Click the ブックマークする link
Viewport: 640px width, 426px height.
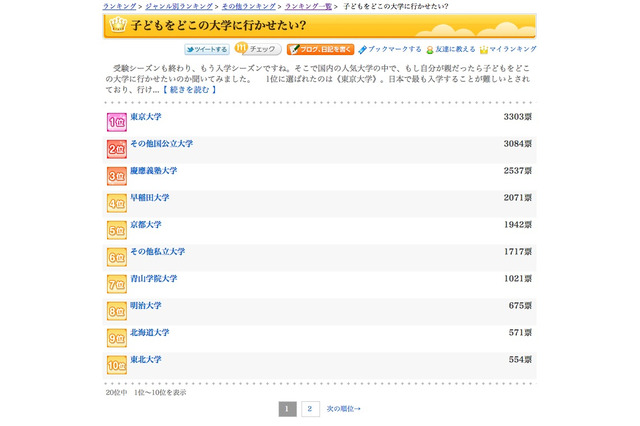pos(395,49)
